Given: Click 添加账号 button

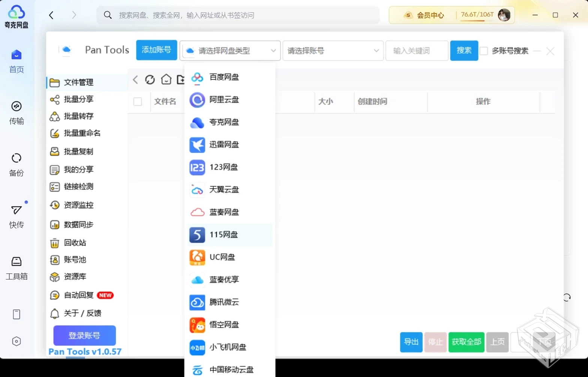Looking at the screenshot, I should pos(156,50).
